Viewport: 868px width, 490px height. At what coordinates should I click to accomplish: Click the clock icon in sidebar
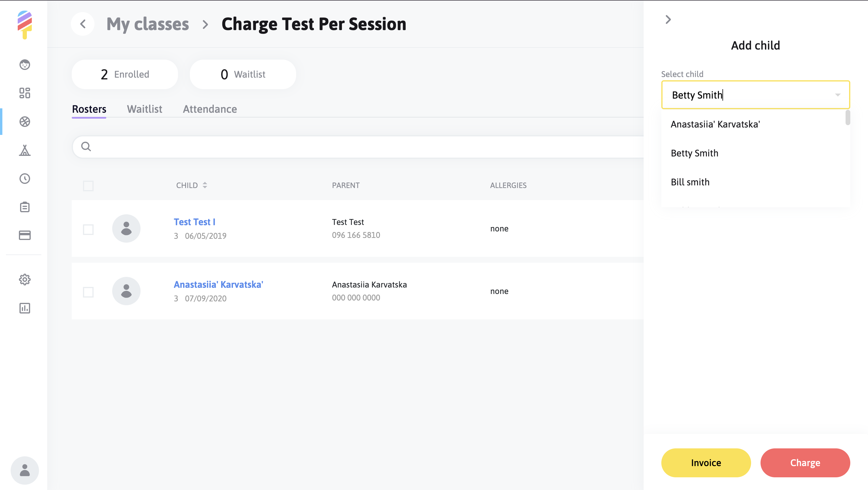pyautogui.click(x=25, y=179)
